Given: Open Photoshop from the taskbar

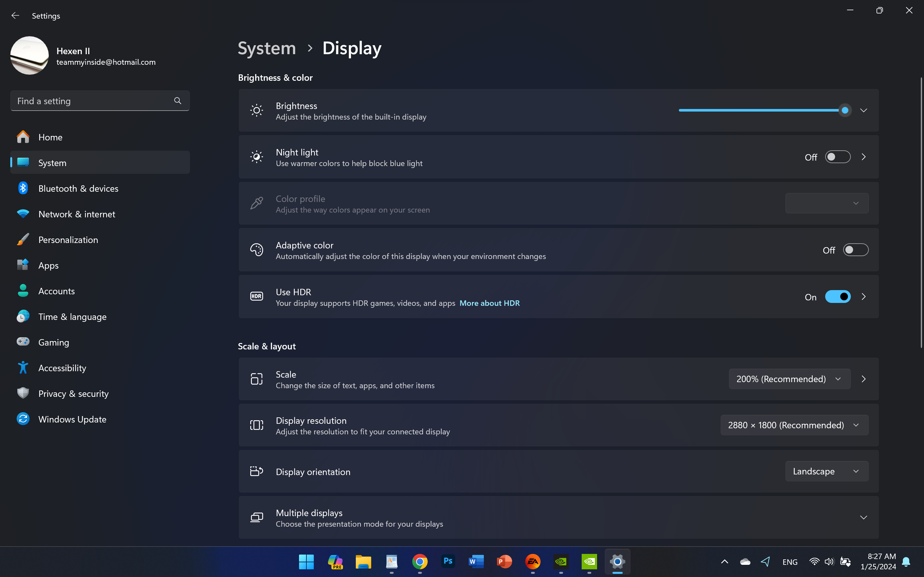Looking at the screenshot, I should click(448, 561).
